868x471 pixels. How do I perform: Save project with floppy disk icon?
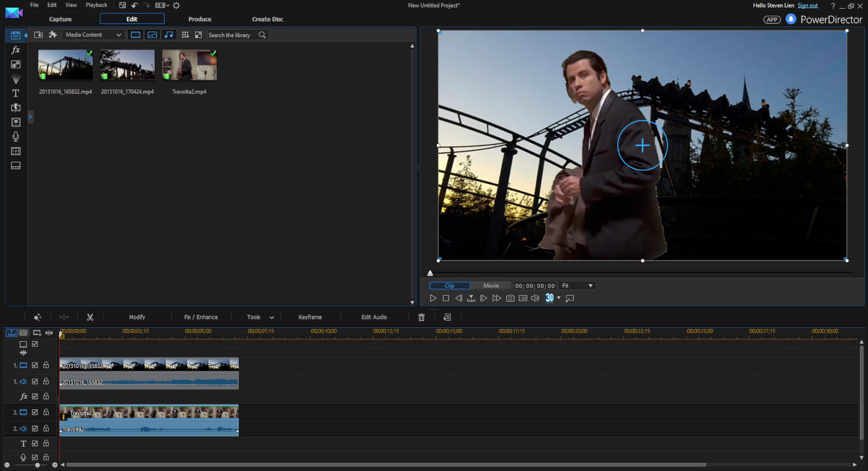click(123, 5)
